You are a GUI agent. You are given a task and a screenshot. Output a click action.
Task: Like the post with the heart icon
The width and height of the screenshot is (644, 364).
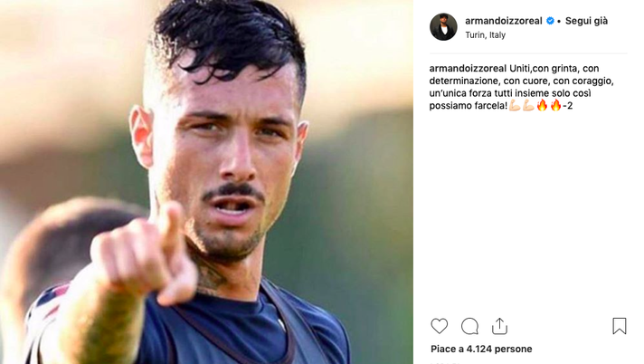(439, 326)
